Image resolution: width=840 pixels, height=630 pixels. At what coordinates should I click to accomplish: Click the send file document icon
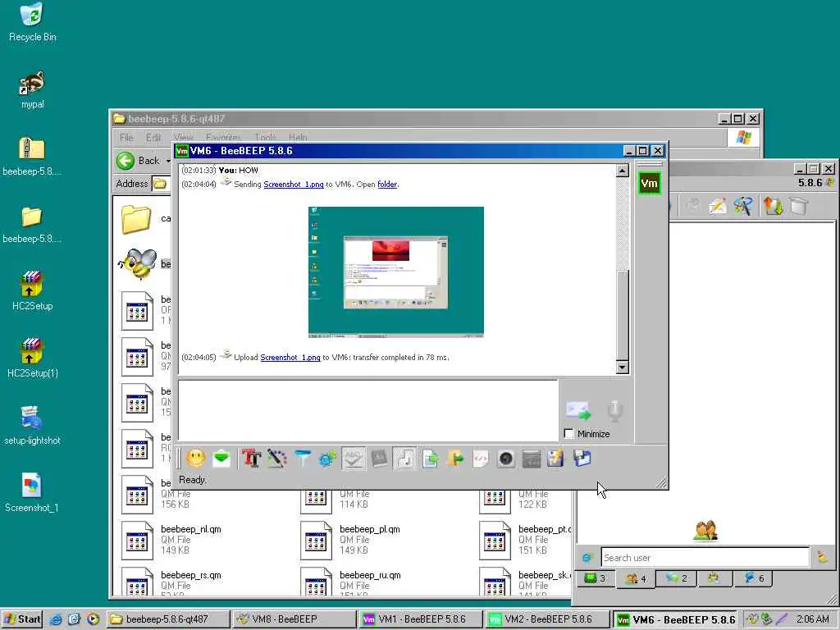point(430,459)
